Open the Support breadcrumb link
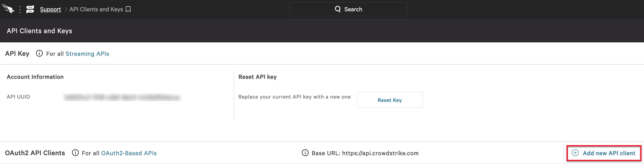 [x=50, y=9]
